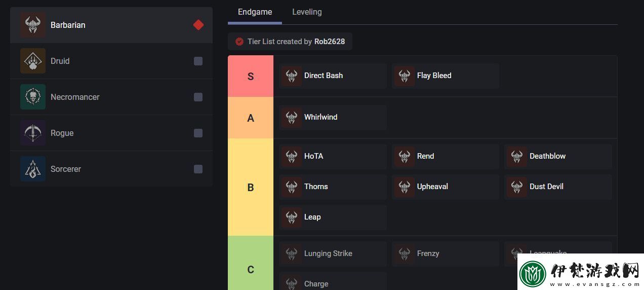Click the Whirlwind build helmet icon
Image resolution: width=644 pixels, height=290 pixels.
(x=292, y=118)
